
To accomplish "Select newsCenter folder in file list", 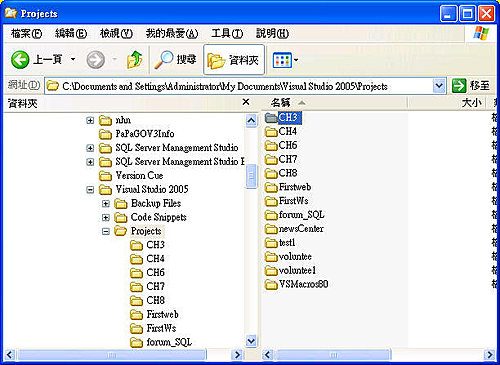I will click(294, 229).
